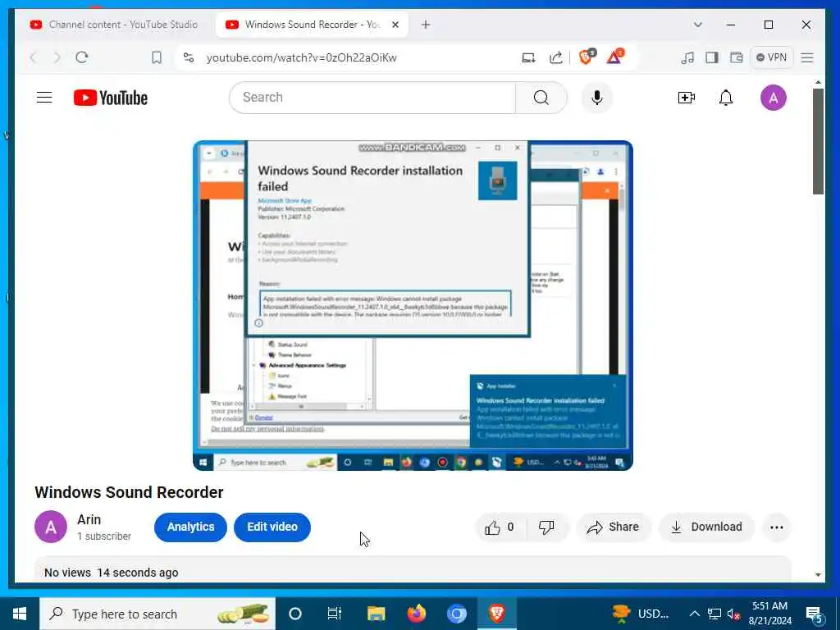Click the video player thumbnail
Viewport: 840px width, 630px height.
click(x=413, y=306)
